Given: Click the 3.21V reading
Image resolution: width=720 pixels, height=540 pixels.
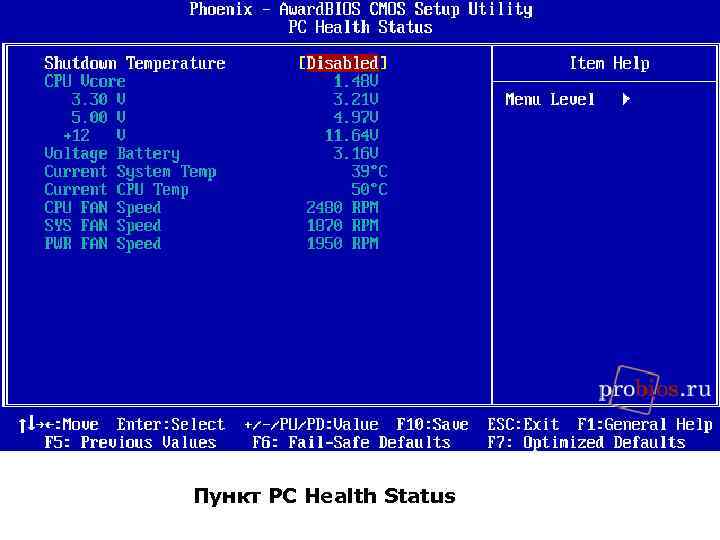Looking at the screenshot, I should [356, 99].
